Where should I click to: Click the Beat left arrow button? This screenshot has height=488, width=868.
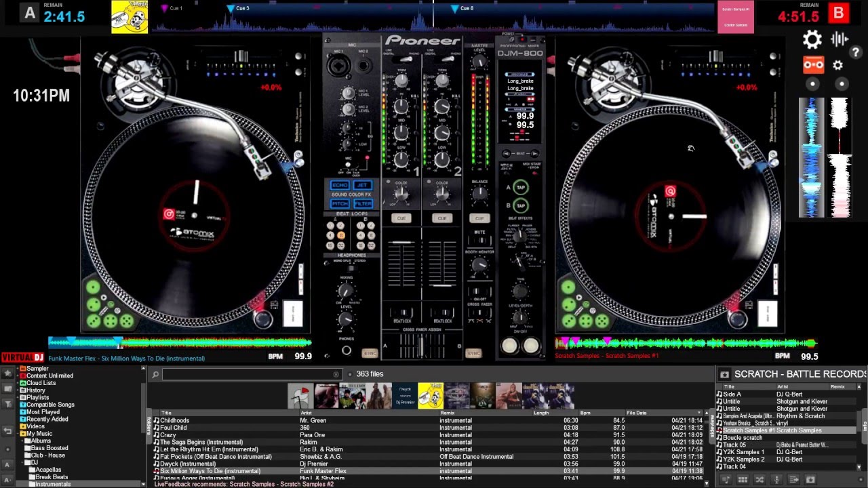point(507,154)
